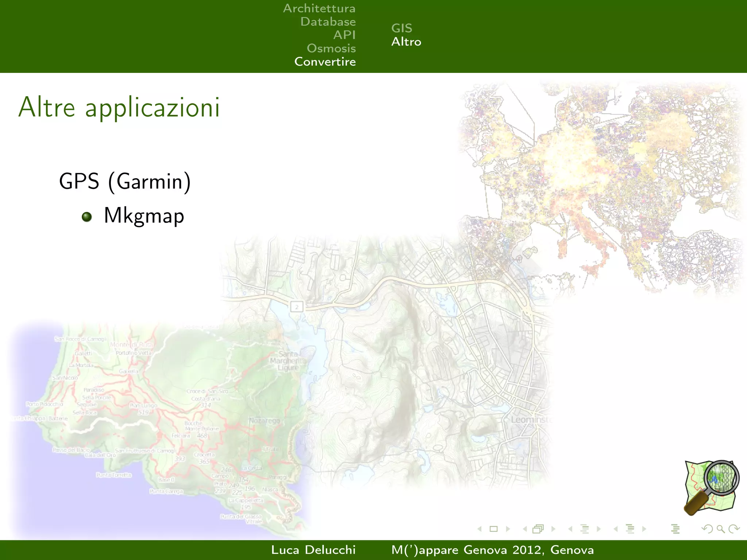Go to previous frame arrow
The width and height of the screenshot is (747, 560).
coord(525,529)
